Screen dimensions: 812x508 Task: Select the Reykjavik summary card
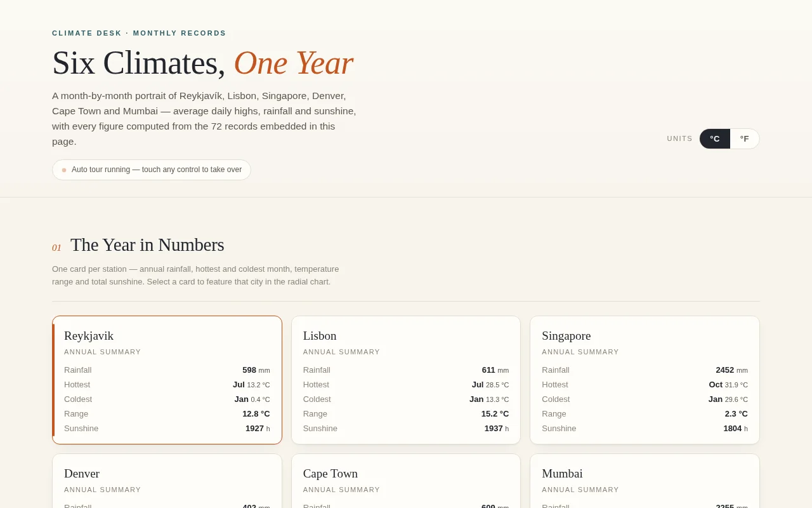(x=167, y=380)
